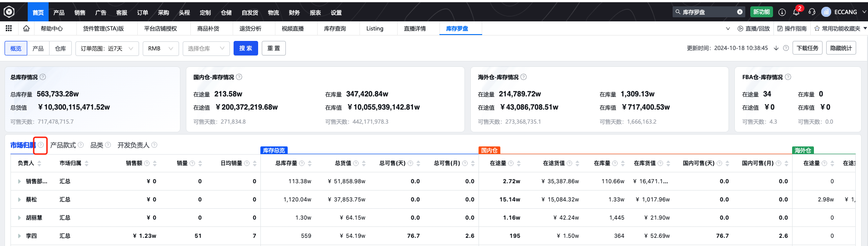Click the 下载任务 button
Image resolution: width=868 pixels, height=246 pixels.
click(x=807, y=48)
